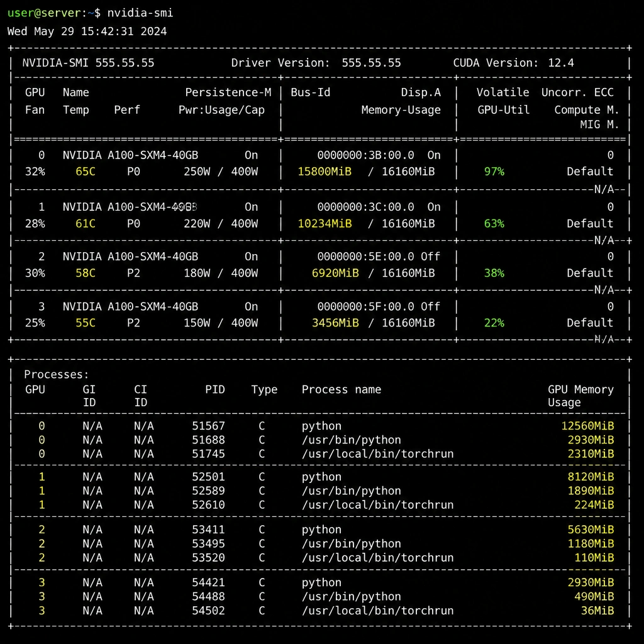The width and height of the screenshot is (644, 644).
Task: Click process memory 12560MiB
Action: [588, 426]
